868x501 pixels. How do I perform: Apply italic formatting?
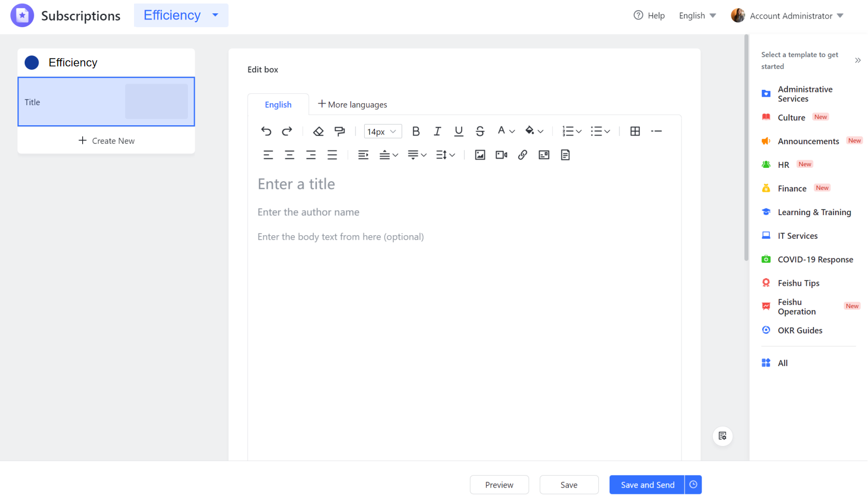point(437,131)
